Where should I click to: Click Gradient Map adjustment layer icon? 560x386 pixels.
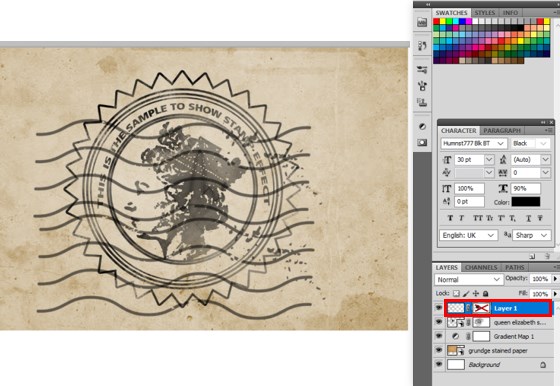(455, 336)
